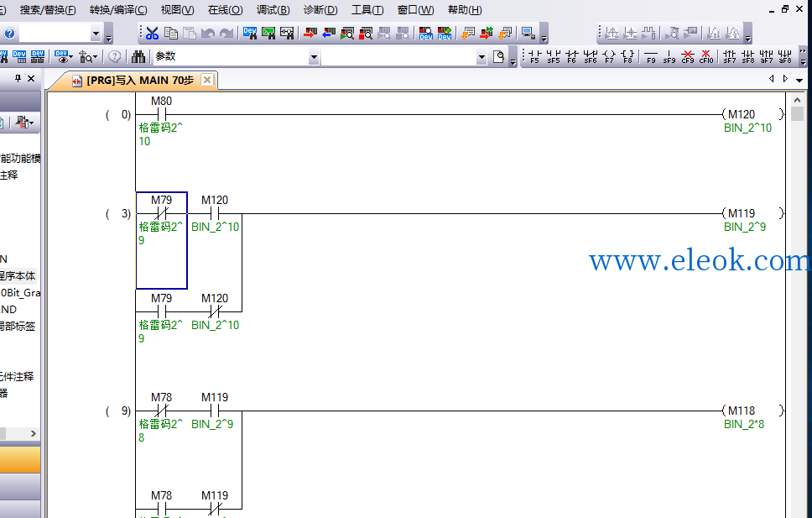This screenshot has width=812, height=518.
Task: Click the Start Monitoring icon with green arrow
Action: (x=347, y=34)
